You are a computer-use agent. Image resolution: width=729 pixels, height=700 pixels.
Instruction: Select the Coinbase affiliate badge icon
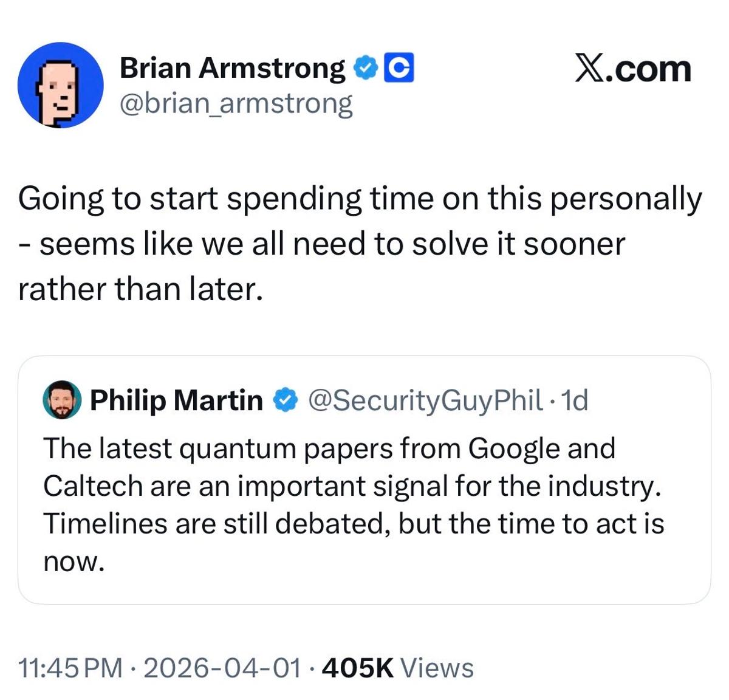coord(399,67)
